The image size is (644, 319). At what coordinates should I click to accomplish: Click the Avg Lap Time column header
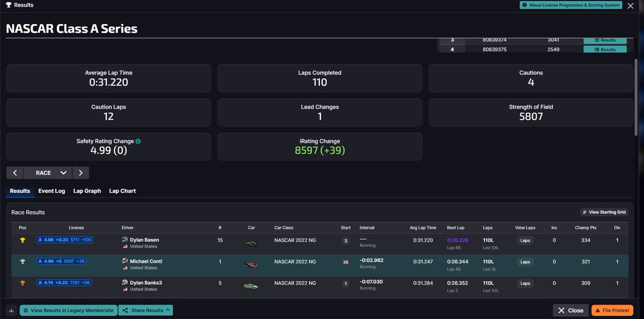pyautogui.click(x=423, y=228)
